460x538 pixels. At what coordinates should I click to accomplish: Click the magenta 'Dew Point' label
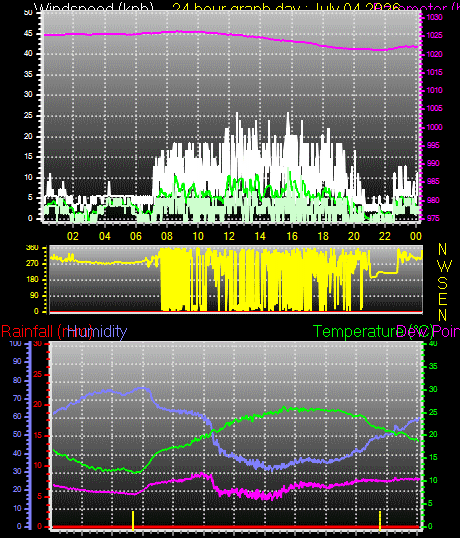428,331
